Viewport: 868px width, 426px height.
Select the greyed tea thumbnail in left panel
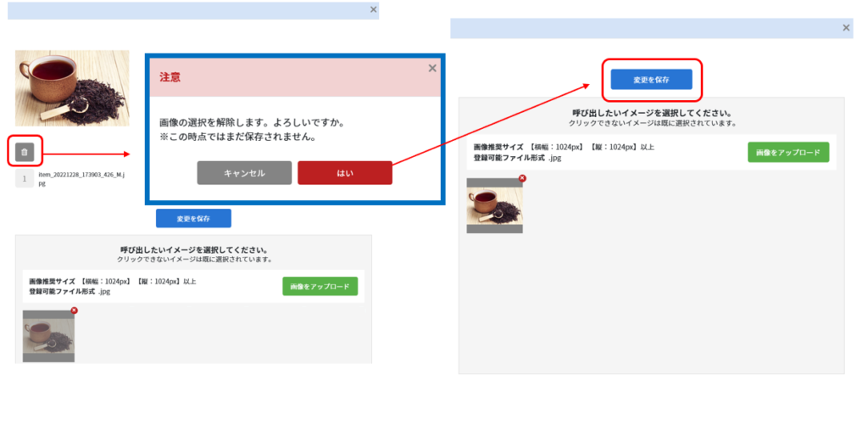tap(48, 336)
